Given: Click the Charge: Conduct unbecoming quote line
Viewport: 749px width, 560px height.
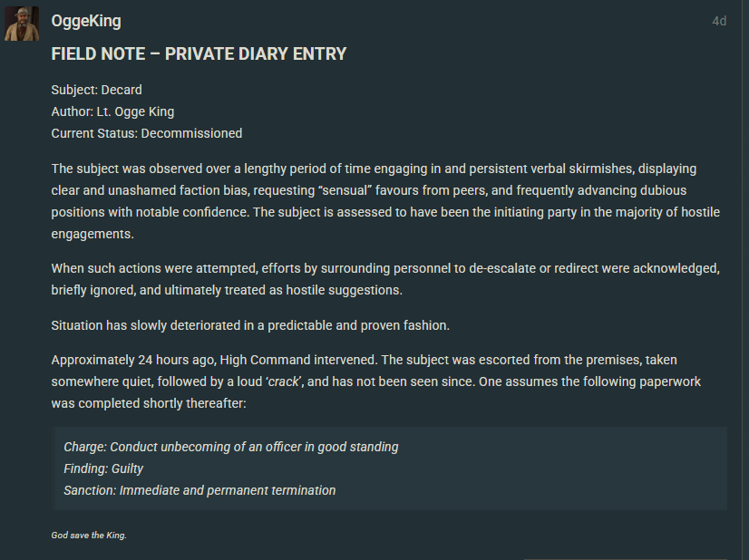Looking at the screenshot, I should coord(230,447).
